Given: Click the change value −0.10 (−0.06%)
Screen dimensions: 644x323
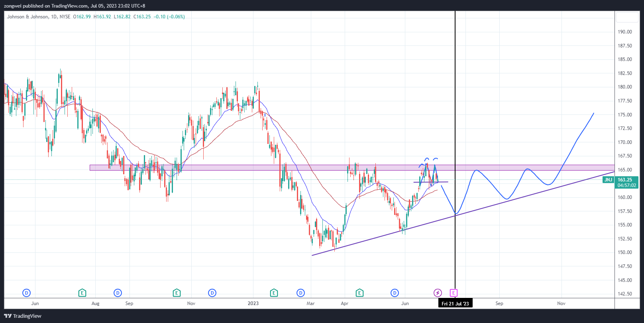Looking at the screenshot, I should pos(169,17).
